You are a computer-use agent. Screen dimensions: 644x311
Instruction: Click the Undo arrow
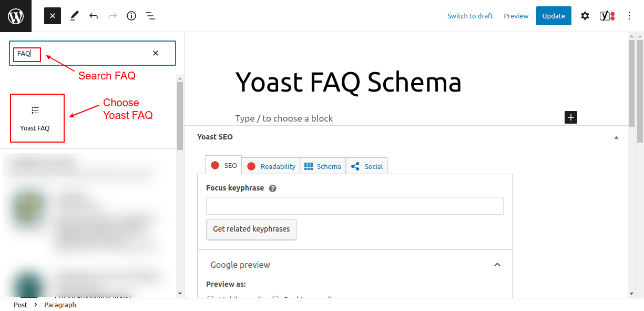pyautogui.click(x=93, y=15)
